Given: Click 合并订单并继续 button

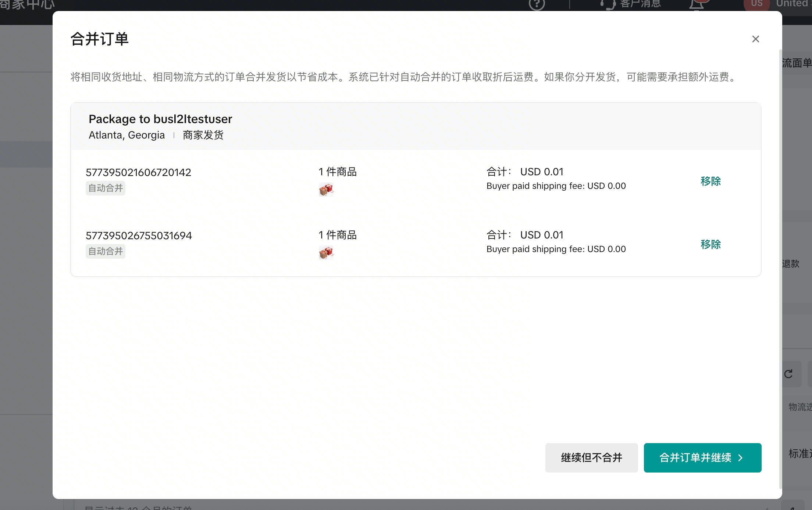Looking at the screenshot, I should click(x=702, y=457).
